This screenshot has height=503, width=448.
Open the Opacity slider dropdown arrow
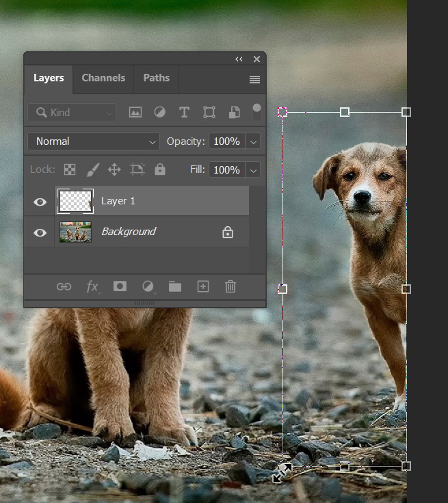[253, 141]
